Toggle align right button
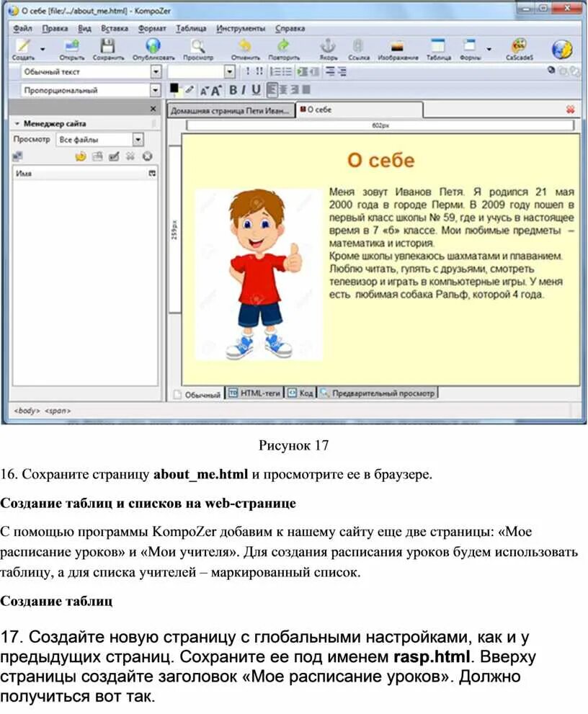Image resolution: width=588 pixels, height=714 pixels. click(294, 90)
